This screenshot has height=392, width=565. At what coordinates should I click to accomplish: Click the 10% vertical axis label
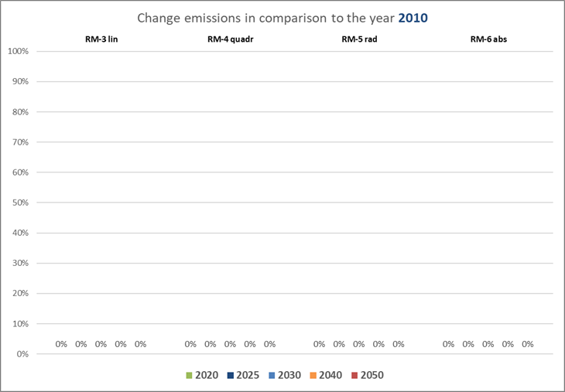(19, 324)
